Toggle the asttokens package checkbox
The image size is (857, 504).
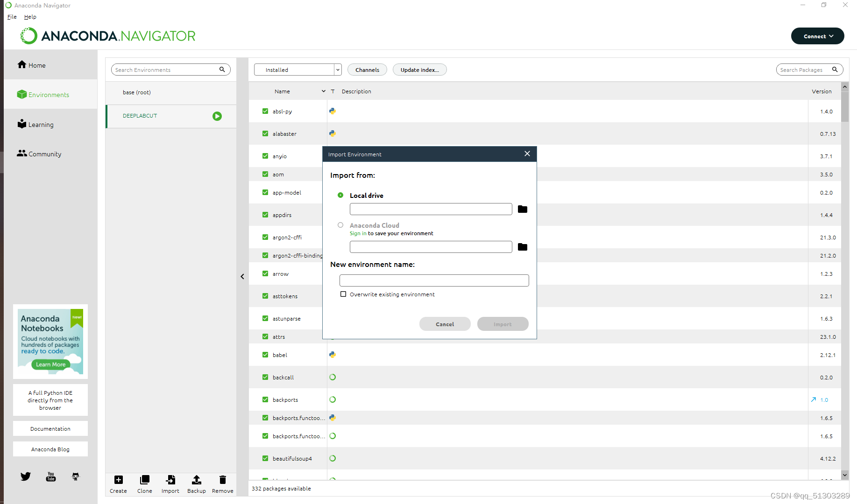point(265,296)
